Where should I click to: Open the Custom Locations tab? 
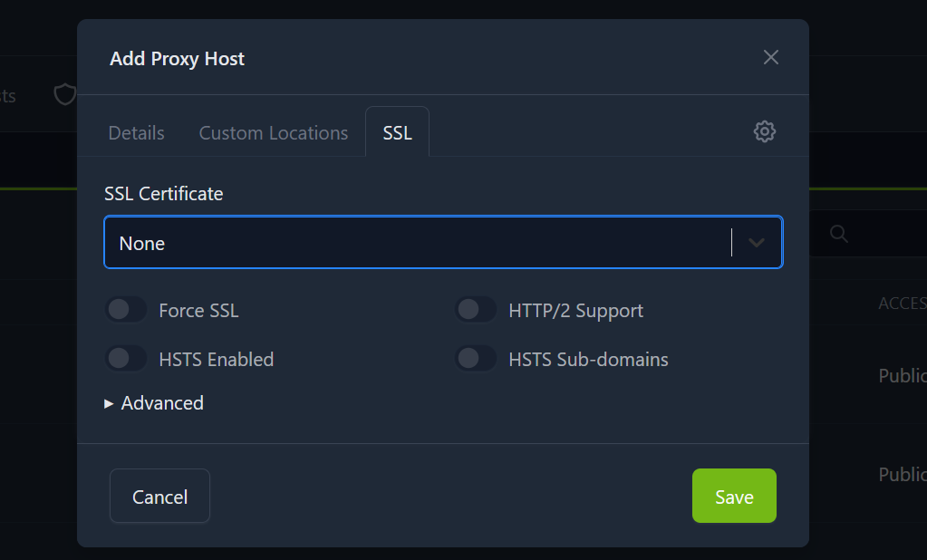[273, 132]
